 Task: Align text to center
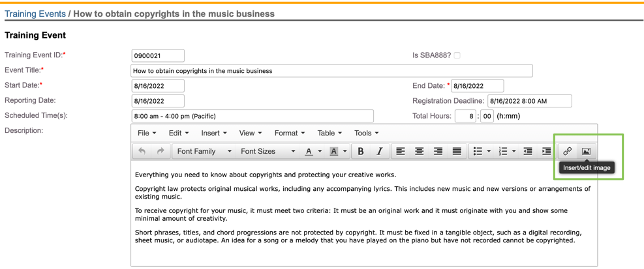tap(420, 151)
